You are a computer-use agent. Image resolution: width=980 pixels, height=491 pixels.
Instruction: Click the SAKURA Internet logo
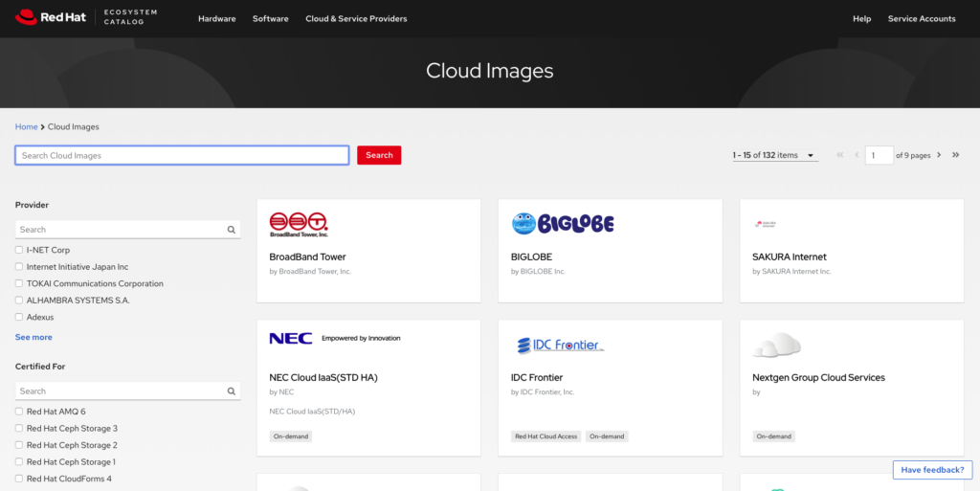point(765,224)
